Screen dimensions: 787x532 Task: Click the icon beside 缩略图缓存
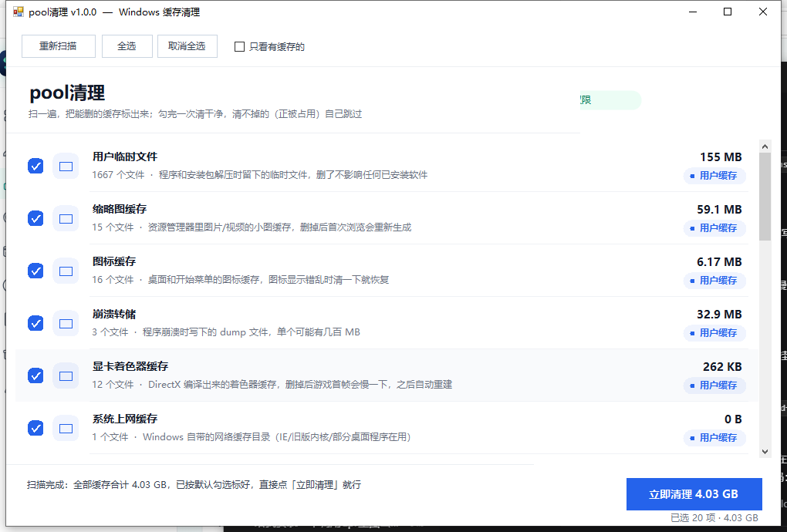tap(66, 219)
